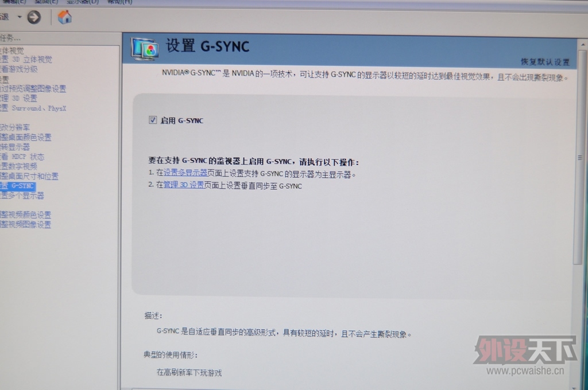This screenshot has height=390, width=588.
Task: Click 恢复默认设置 to restore defaults
Action: click(x=545, y=62)
